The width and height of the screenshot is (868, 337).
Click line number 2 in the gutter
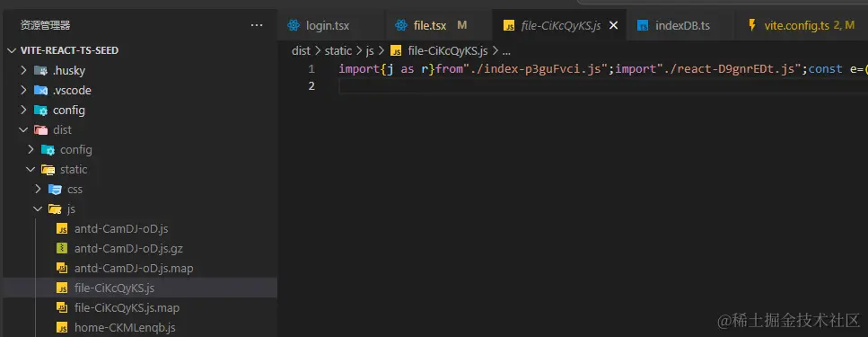[311, 86]
